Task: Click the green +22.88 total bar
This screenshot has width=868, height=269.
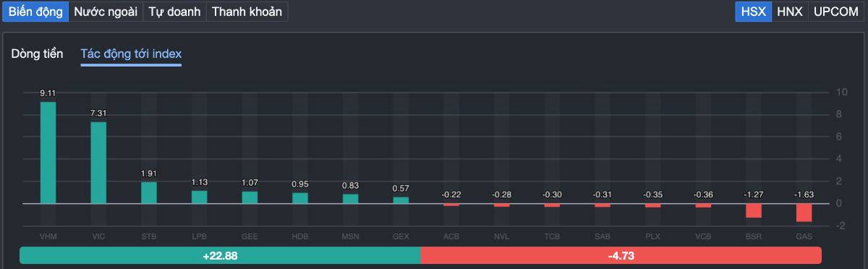Action: click(x=220, y=256)
